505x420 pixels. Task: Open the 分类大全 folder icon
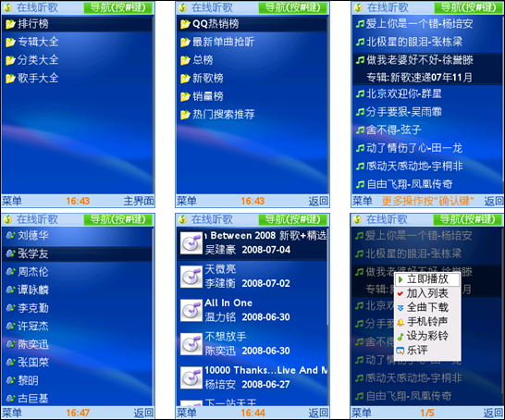[10, 60]
